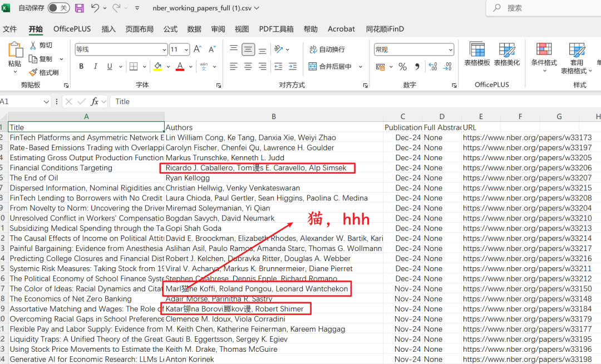The width and height of the screenshot is (601, 364).
Task: Increase indent
Action: (293, 66)
